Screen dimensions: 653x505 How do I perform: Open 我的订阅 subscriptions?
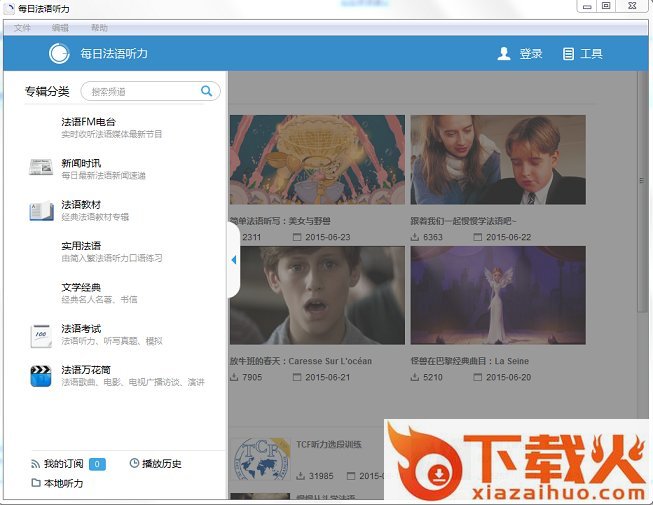pyautogui.click(x=63, y=464)
